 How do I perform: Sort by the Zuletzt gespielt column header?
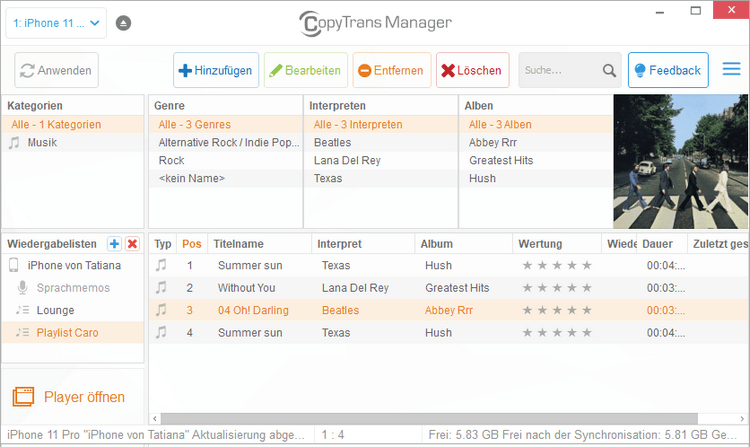click(718, 244)
